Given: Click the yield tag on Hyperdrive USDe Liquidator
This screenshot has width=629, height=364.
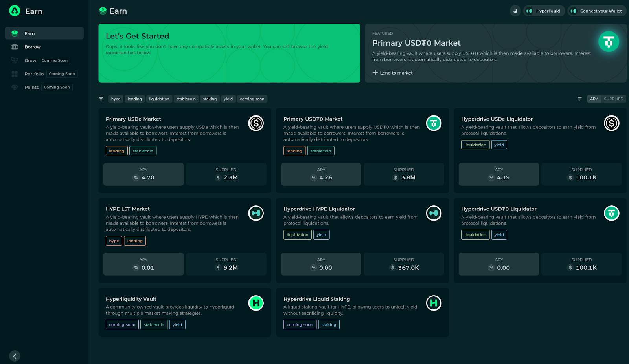Looking at the screenshot, I should [x=499, y=145].
